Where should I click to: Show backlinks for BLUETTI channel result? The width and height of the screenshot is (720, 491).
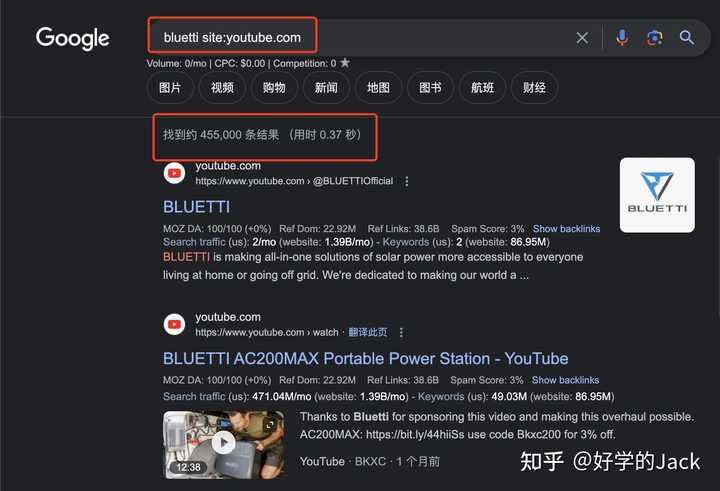566,229
